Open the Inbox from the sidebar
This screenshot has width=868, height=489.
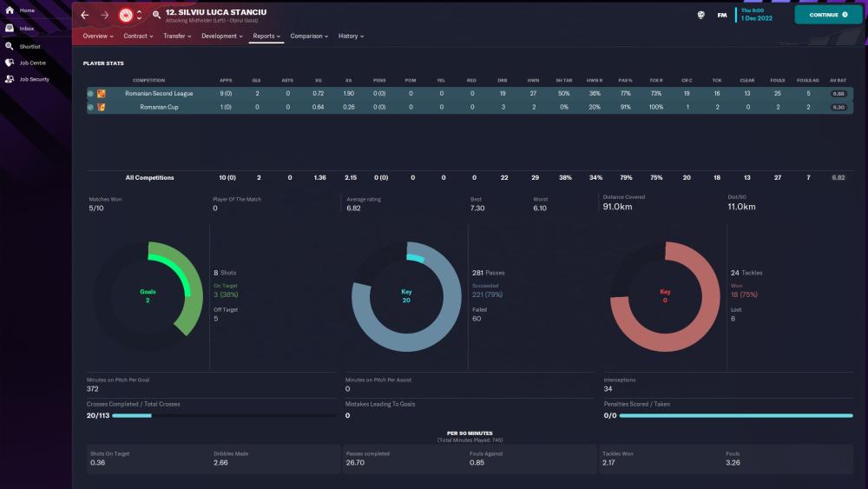26,28
